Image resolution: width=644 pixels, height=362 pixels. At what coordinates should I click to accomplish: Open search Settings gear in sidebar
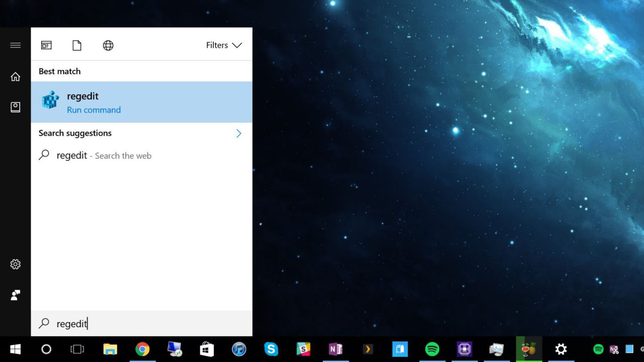click(x=16, y=264)
